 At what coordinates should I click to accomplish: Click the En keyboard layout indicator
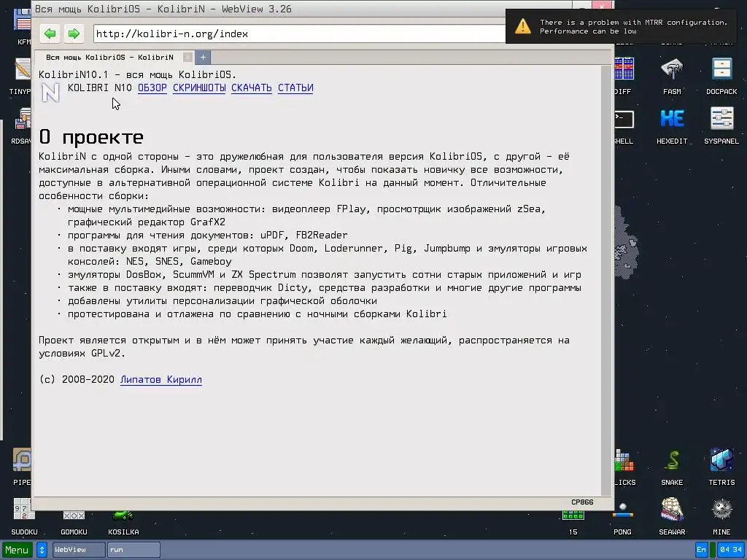click(701, 550)
